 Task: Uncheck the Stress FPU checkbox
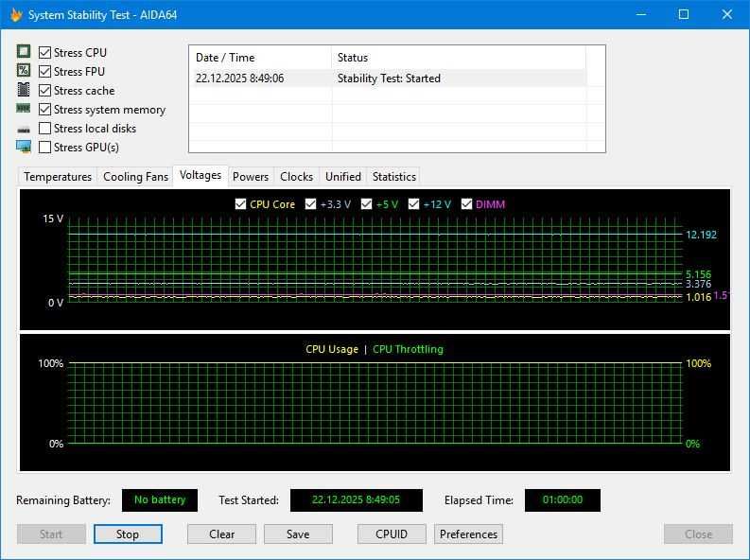[x=44, y=71]
